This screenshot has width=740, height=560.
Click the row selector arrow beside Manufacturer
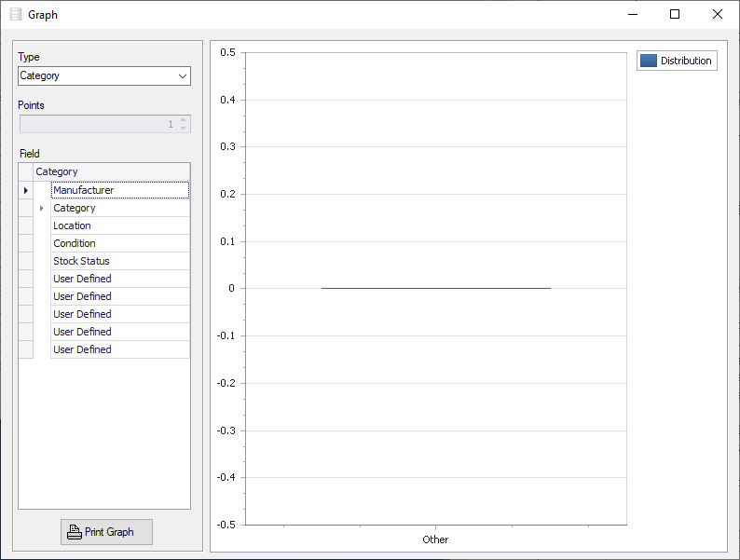pyautogui.click(x=26, y=190)
